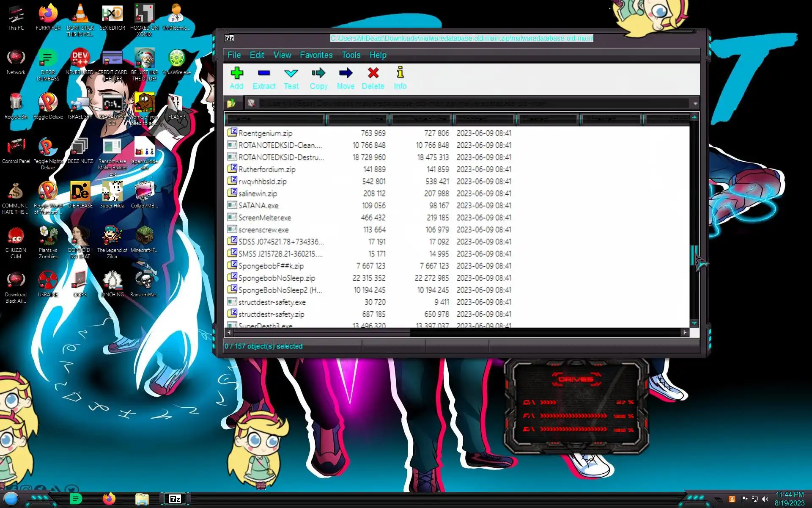Click the red Delete icon
Image resolution: width=812 pixels, height=508 pixels.
pos(373,73)
